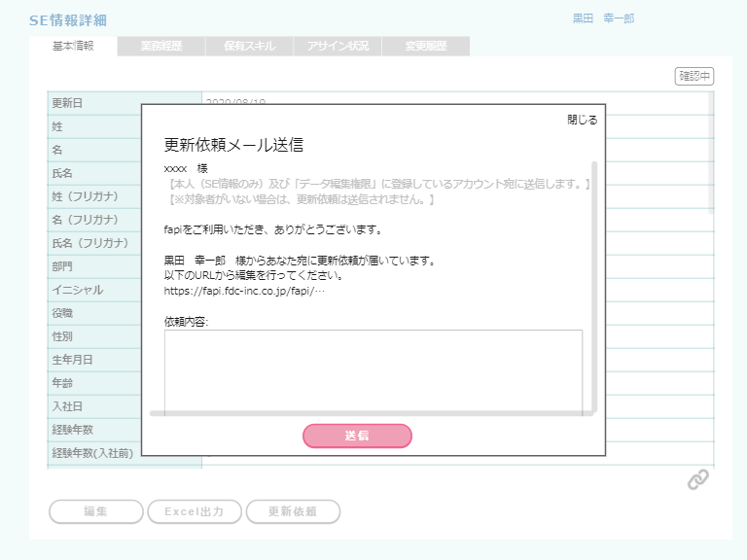Switch to the 基本情報 tab
747x560 pixels.
pos(73,46)
